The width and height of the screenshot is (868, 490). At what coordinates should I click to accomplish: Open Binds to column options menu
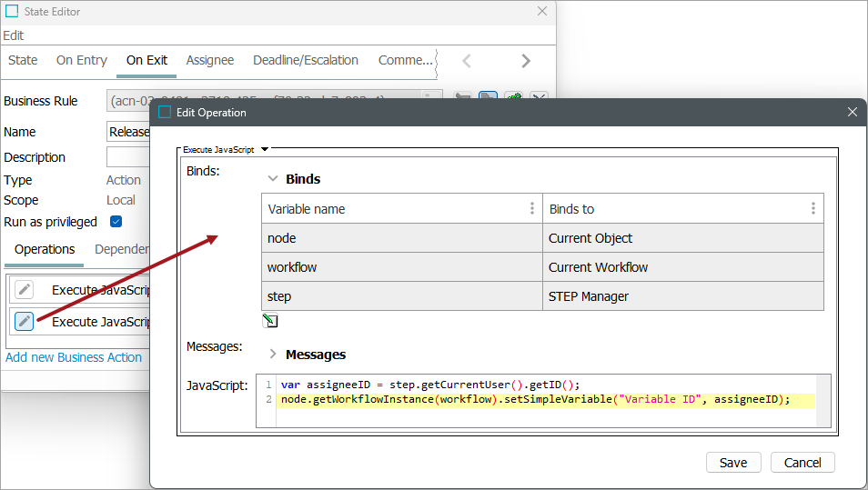coord(812,208)
